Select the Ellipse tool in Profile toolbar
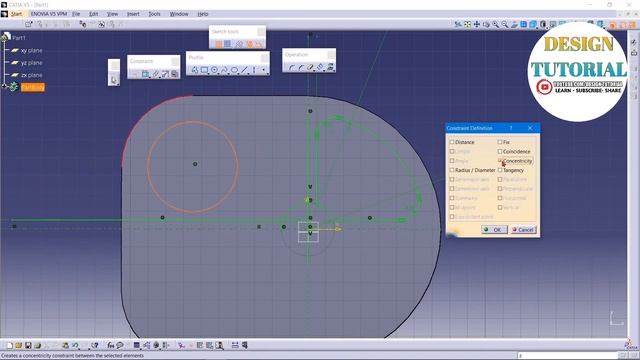The image size is (640, 360). click(x=234, y=70)
